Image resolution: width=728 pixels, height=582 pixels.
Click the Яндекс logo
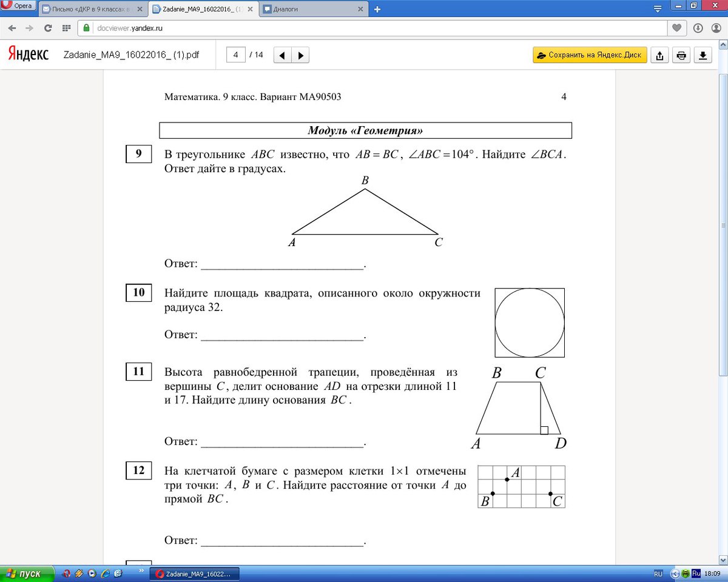click(28, 55)
